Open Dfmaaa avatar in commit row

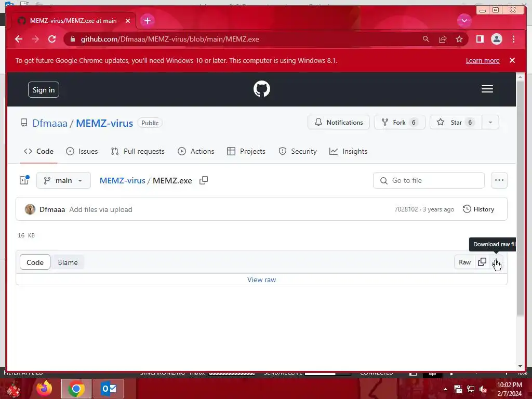coord(30,209)
